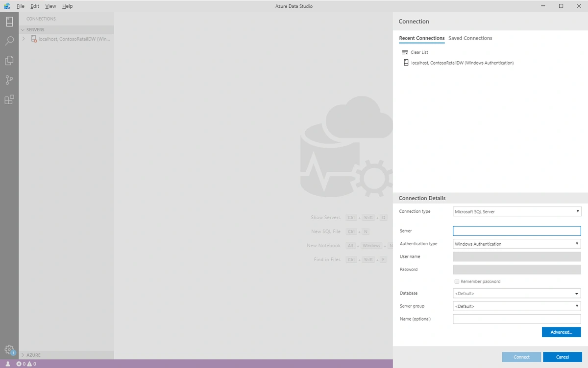The width and height of the screenshot is (588, 368).
Task: Open the Servers connections view icon
Action: (x=9, y=22)
